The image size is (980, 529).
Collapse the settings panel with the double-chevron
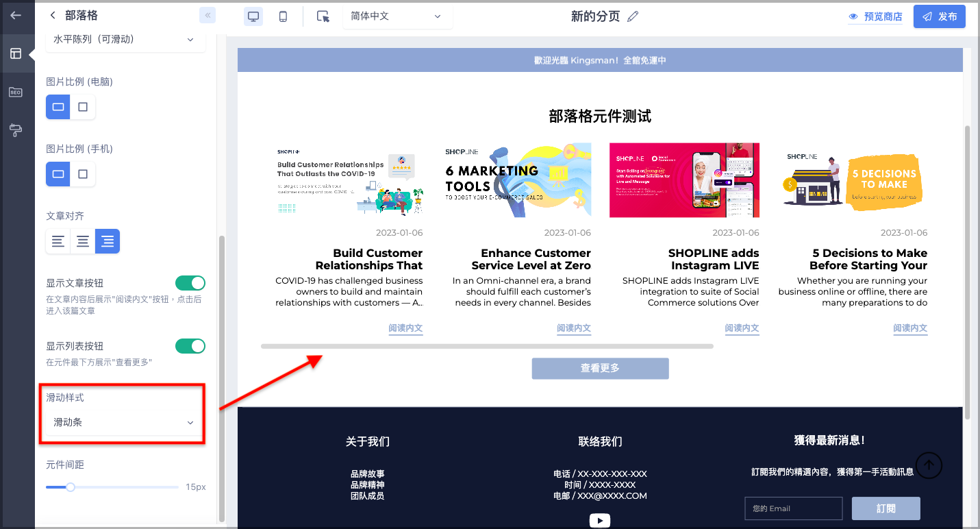(208, 15)
